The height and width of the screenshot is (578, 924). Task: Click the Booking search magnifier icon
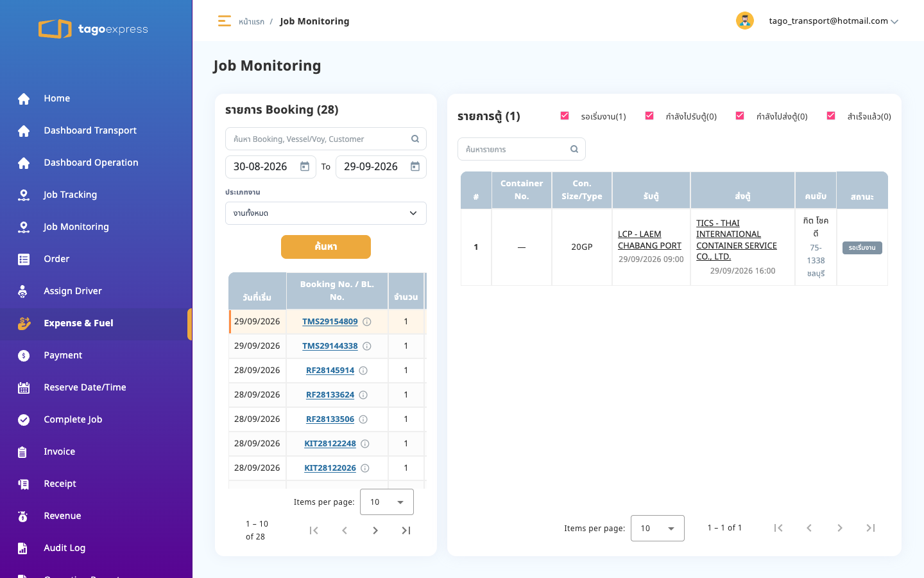point(415,139)
